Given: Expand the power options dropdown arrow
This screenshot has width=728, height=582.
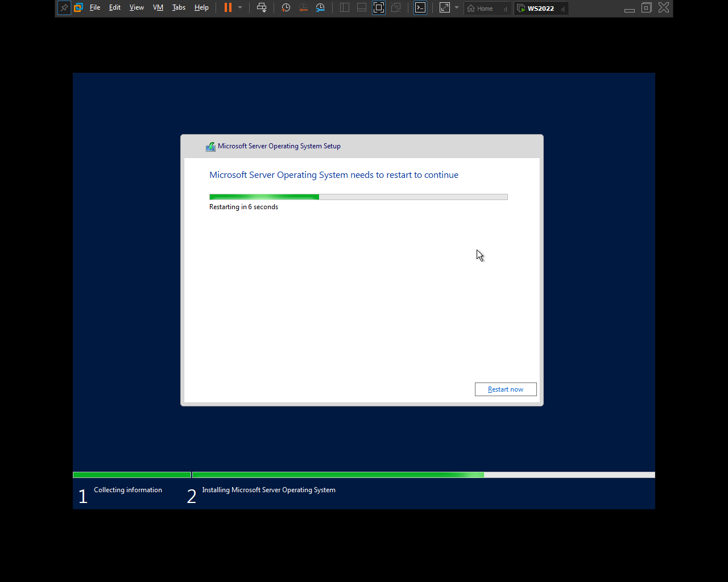Looking at the screenshot, I should [x=240, y=8].
